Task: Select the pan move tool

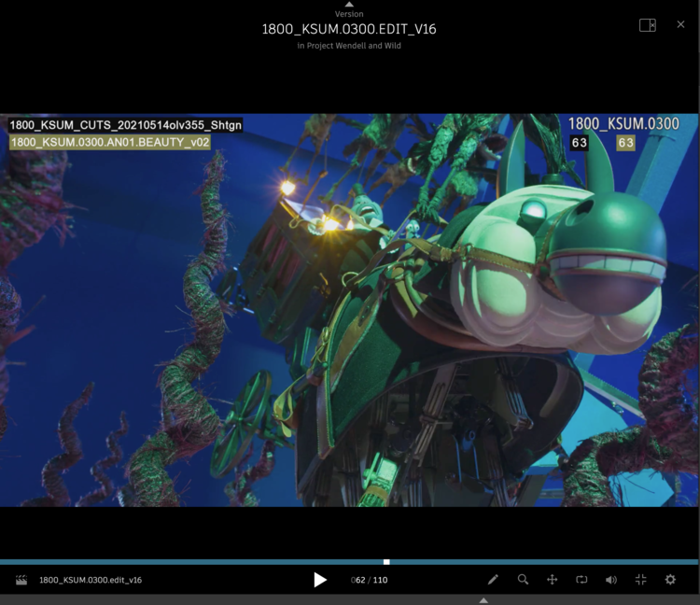Action: [x=553, y=580]
